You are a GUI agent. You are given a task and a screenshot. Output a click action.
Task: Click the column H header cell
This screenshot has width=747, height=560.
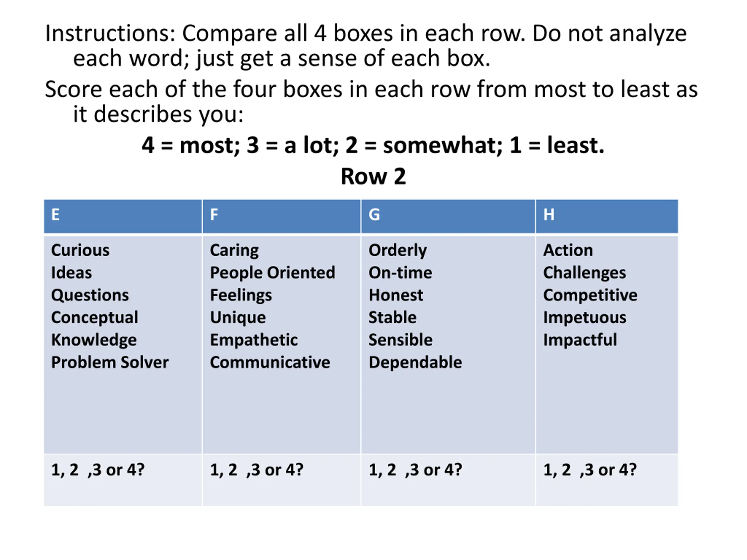pos(607,216)
